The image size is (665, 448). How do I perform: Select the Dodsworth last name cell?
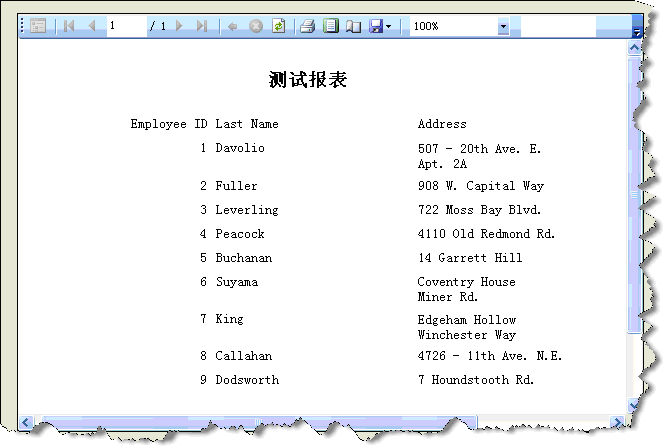point(247,380)
